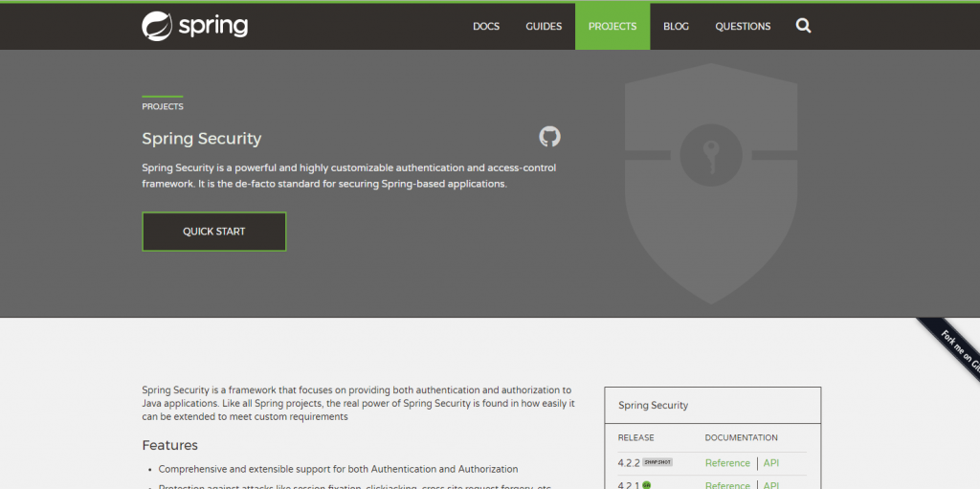Go to GUIDES in navigation bar
The height and width of the screenshot is (489, 980).
tap(544, 27)
